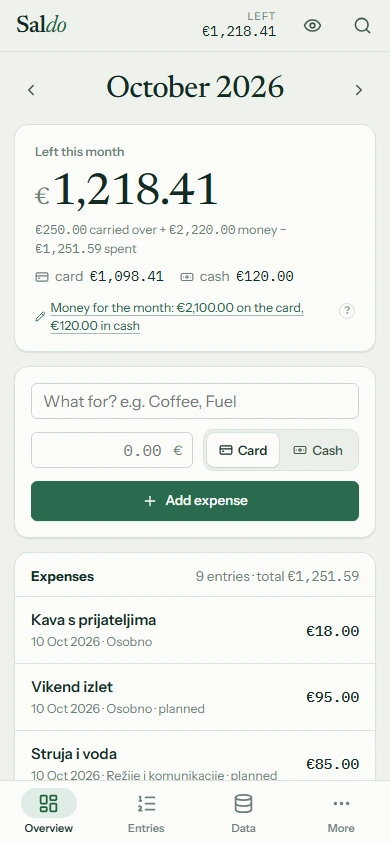Open the Struja i voda expense entry
Image resolution: width=390 pixels, height=844 pixels.
click(195, 756)
